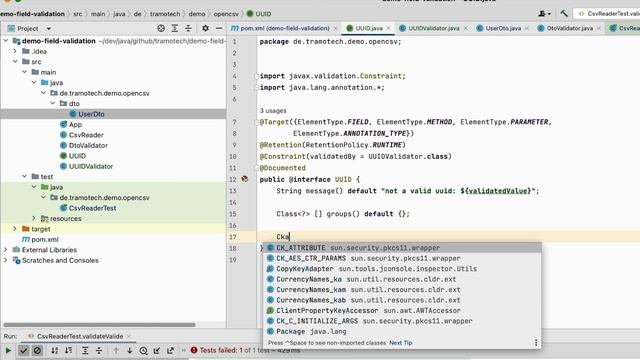Click the Expand All icon in Run toolbar
Viewport: 640px width, 360px height.
tap(85, 350)
